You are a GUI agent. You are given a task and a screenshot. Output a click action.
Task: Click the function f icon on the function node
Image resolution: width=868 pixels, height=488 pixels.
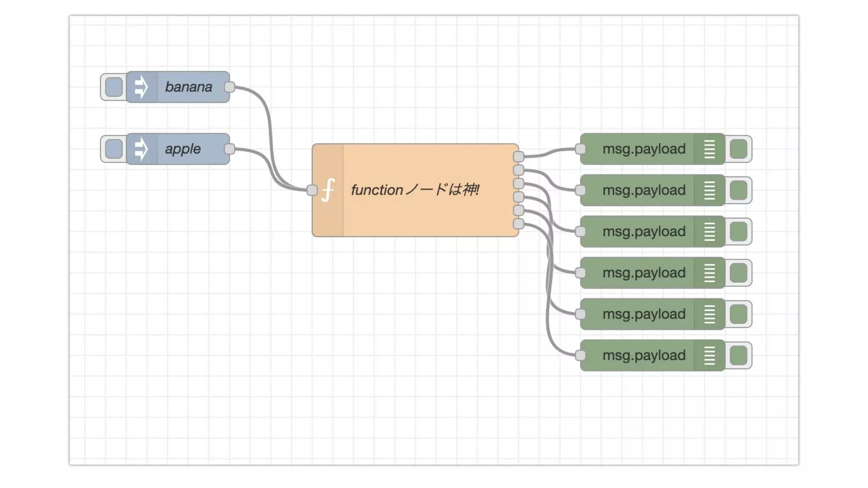[x=328, y=190]
